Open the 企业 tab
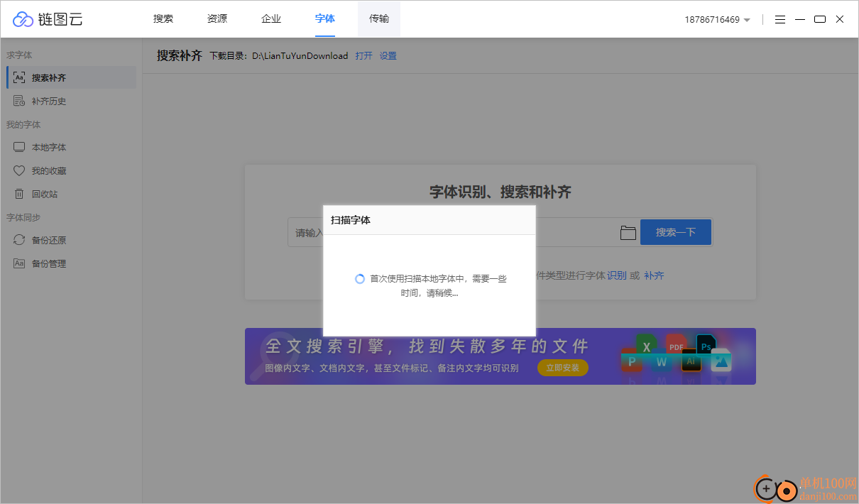The width and height of the screenshot is (859, 504). pos(270,18)
